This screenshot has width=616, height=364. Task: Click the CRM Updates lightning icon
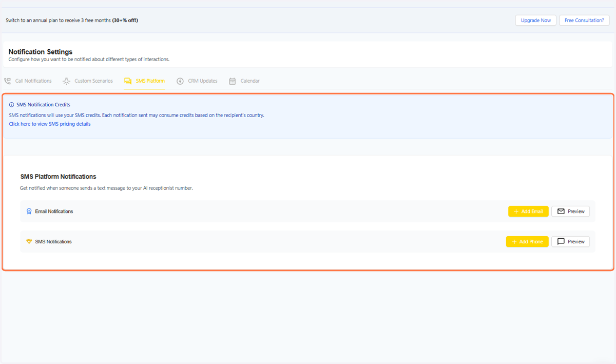coord(180,81)
